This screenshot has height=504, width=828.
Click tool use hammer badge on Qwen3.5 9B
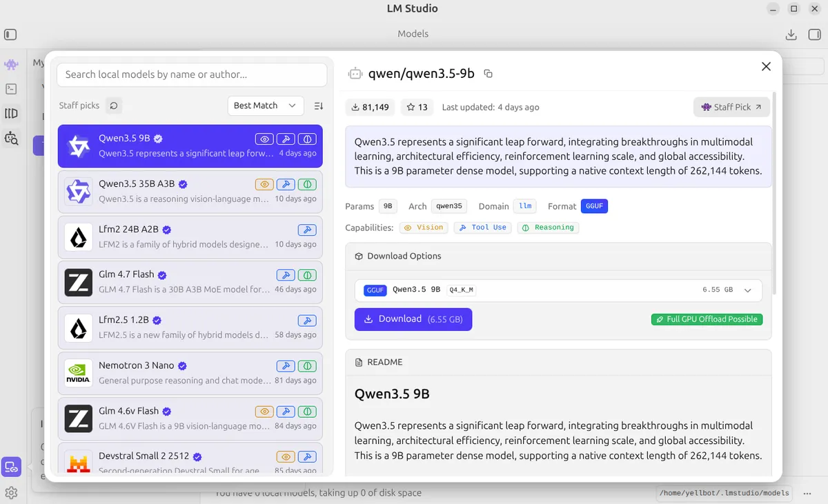click(286, 139)
